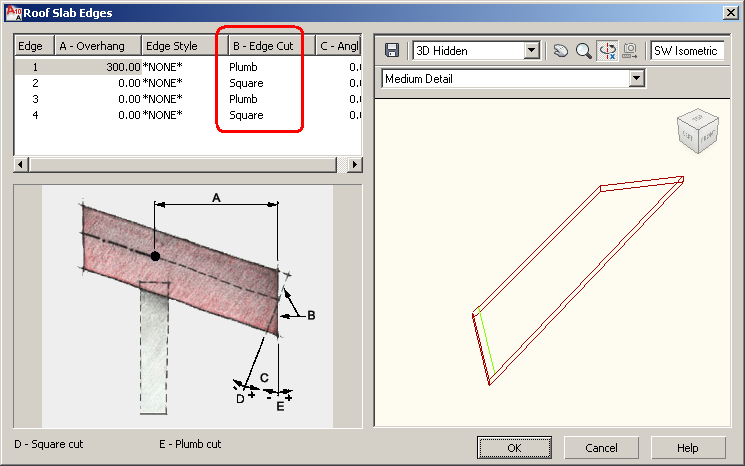Open the SW Isometric view selector
Screen dimensions: 745x466
click(686, 50)
